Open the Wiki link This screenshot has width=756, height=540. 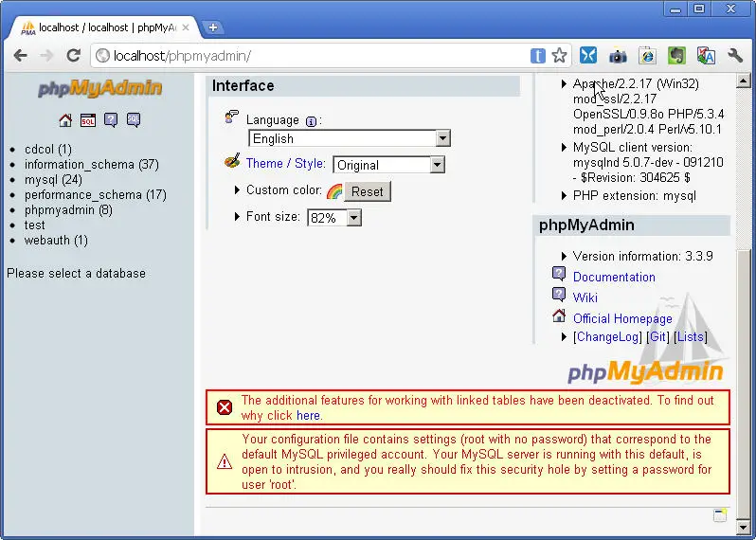[585, 297]
